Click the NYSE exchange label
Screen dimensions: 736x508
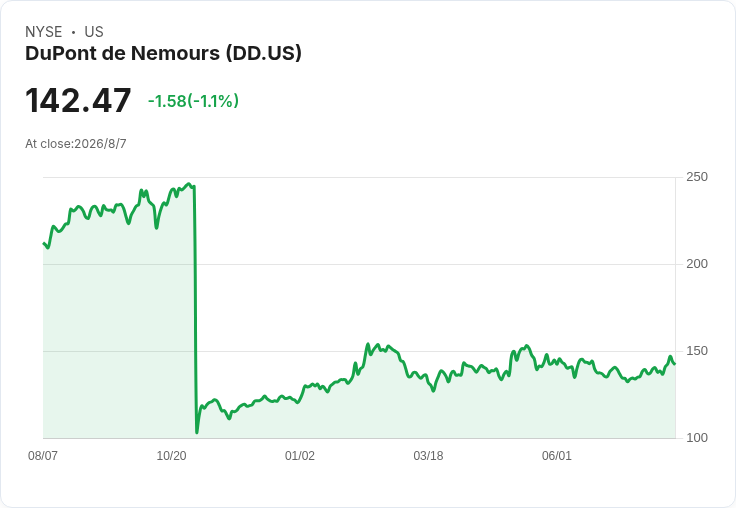[x=44, y=32]
